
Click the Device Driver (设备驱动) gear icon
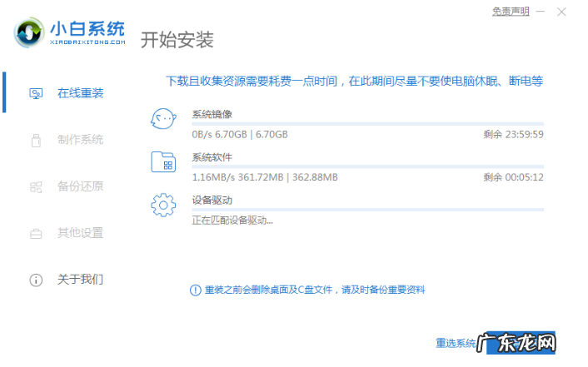pyautogui.click(x=163, y=205)
